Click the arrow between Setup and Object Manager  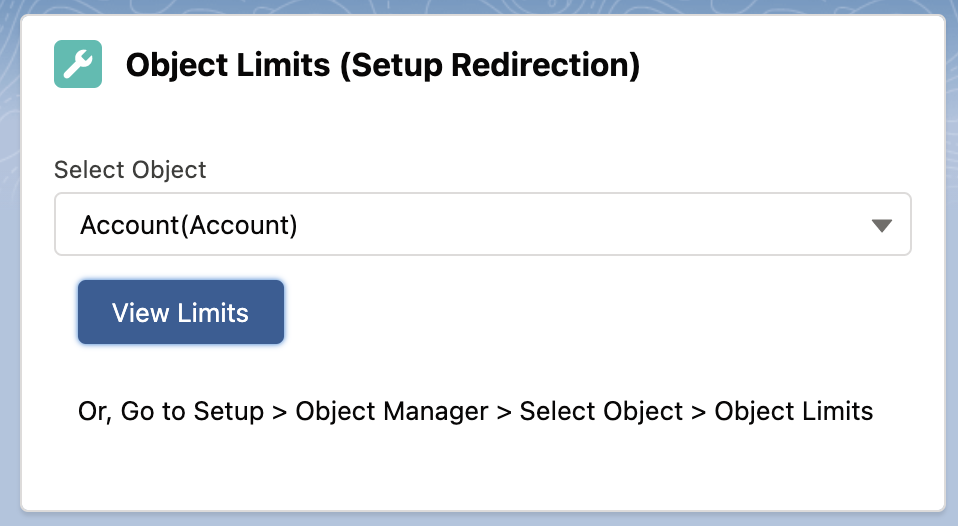click(x=280, y=412)
